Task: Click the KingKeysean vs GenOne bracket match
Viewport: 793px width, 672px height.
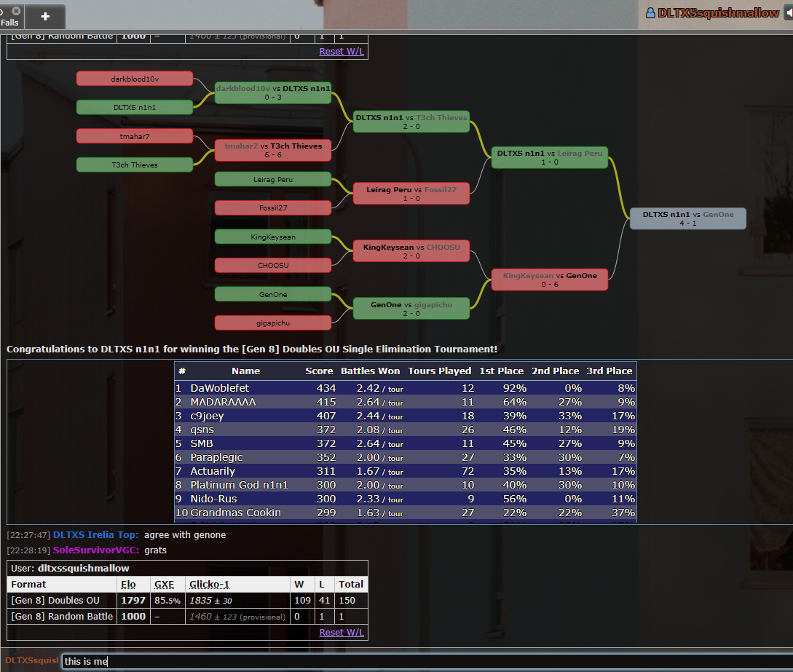Action: tap(549, 280)
